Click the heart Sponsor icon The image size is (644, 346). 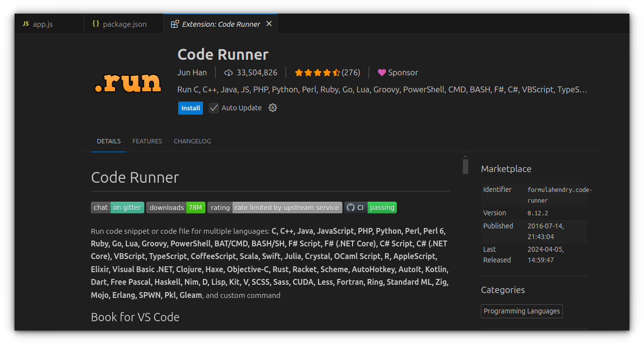(x=381, y=72)
